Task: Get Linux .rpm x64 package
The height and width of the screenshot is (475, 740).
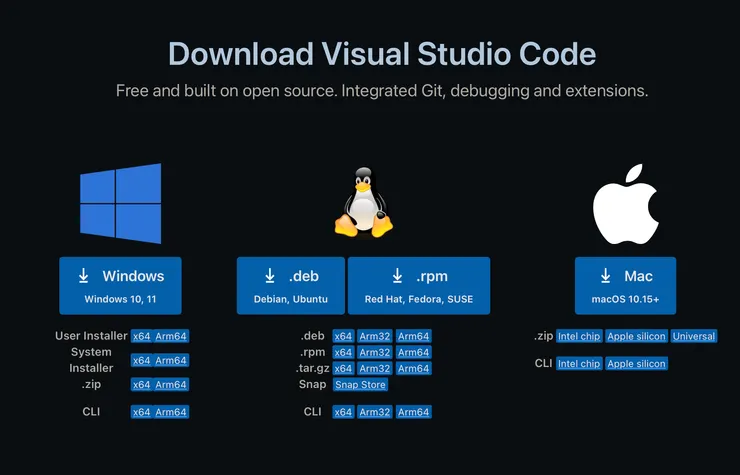Action: click(x=343, y=352)
